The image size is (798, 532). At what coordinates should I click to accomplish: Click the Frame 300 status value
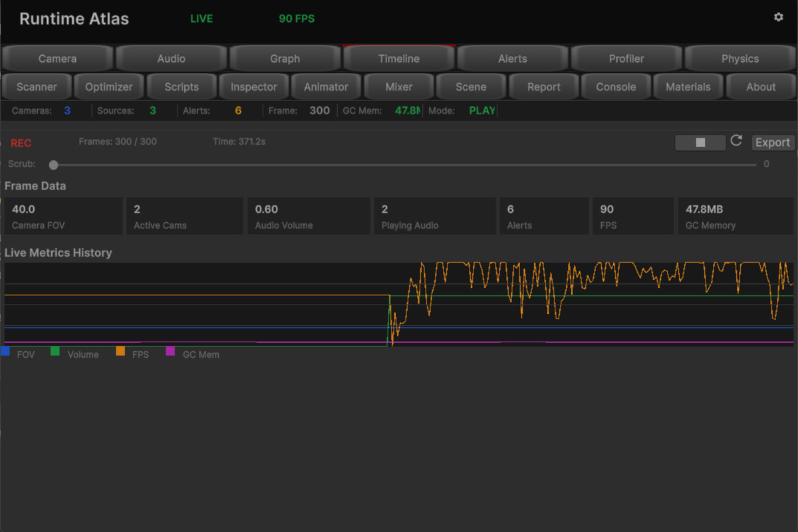319,110
